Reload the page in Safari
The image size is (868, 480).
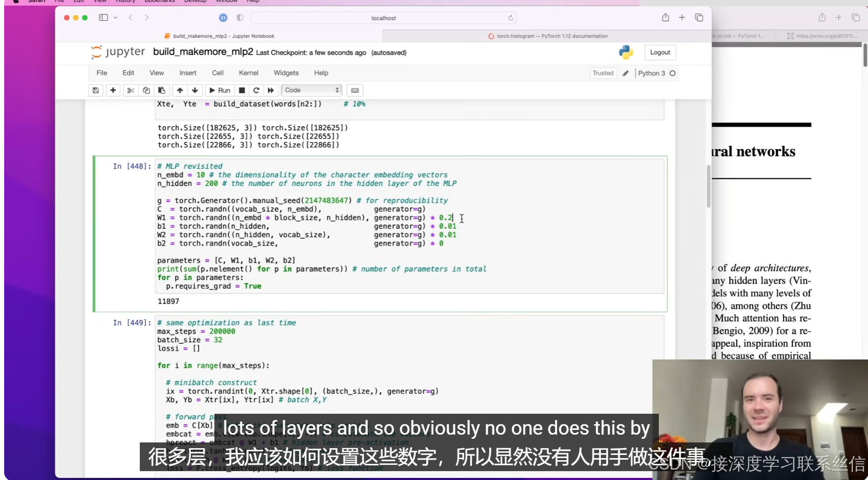pyautogui.click(x=511, y=18)
